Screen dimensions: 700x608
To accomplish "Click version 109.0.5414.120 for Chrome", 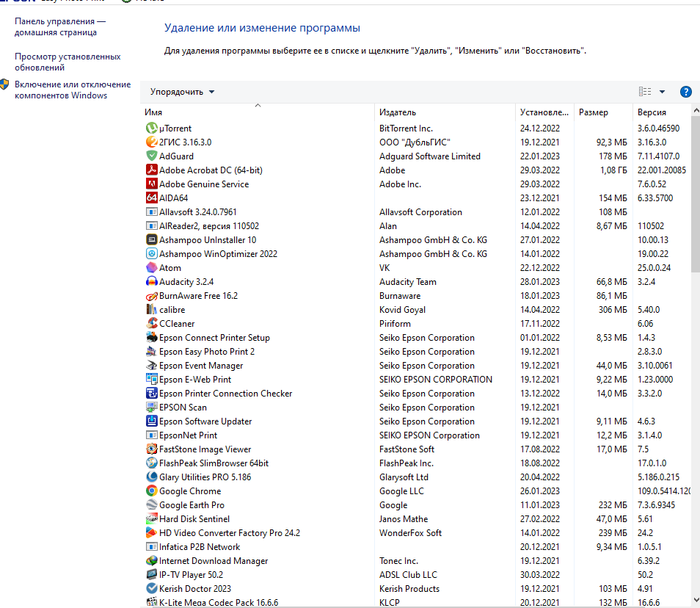I will click(x=664, y=491).
